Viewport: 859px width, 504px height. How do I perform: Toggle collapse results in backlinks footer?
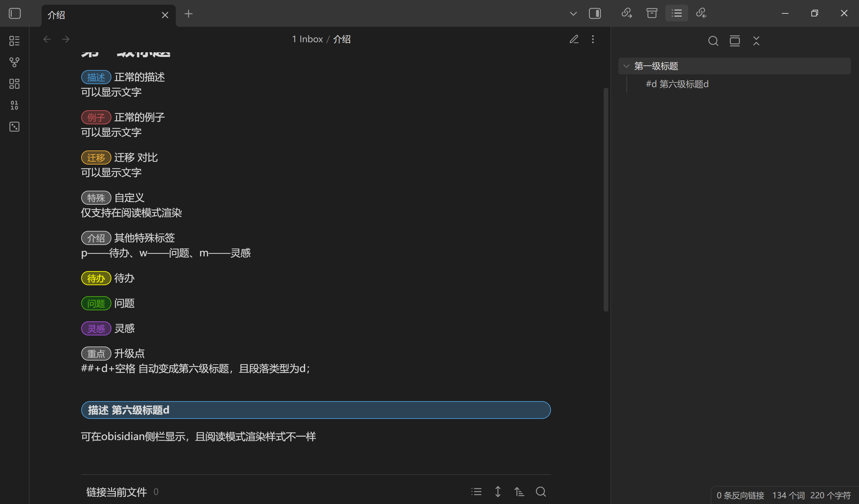tap(476, 491)
